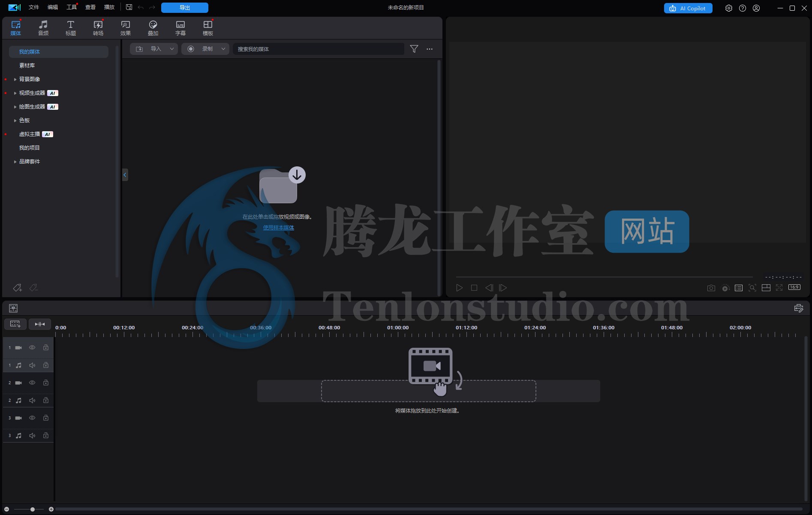The image size is (812, 515).
Task: Take a snapshot with camera icon
Action: tap(711, 288)
